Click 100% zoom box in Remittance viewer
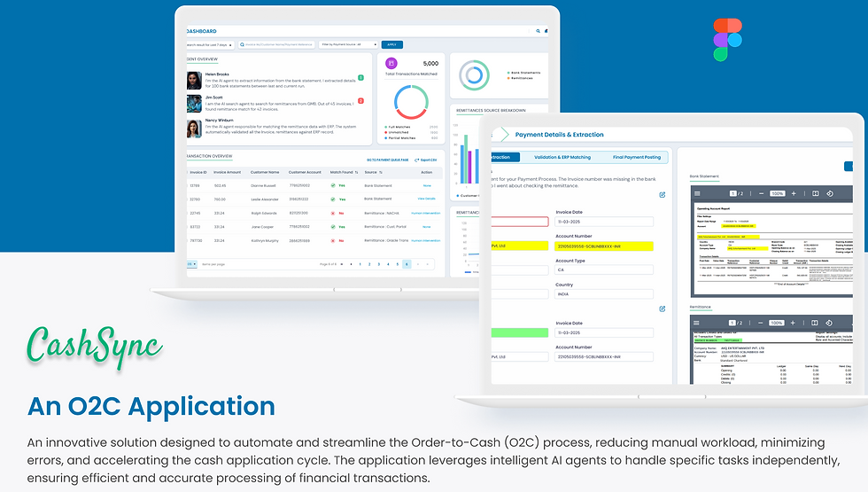The width and height of the screenshot is (868, 492). coord(777,323)
